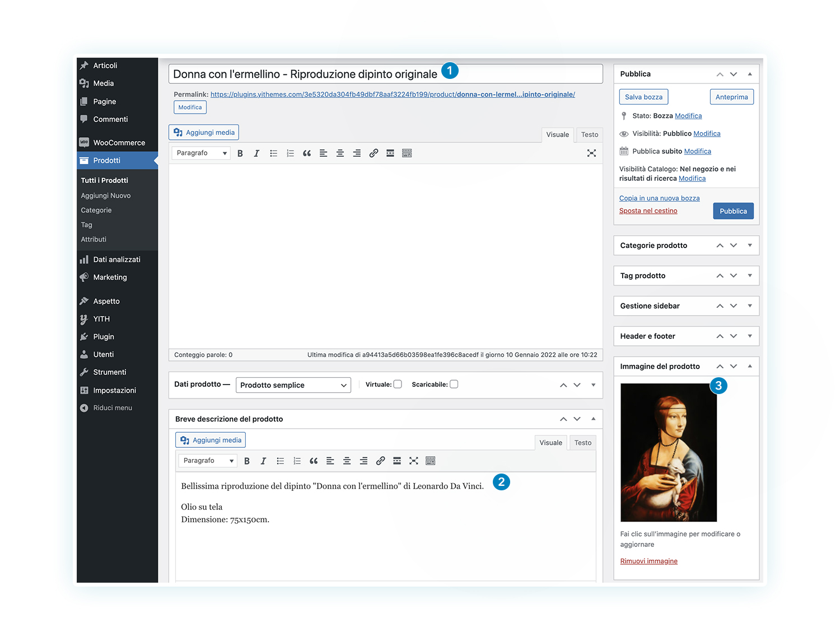Align text left in main editor

[323, 153]
